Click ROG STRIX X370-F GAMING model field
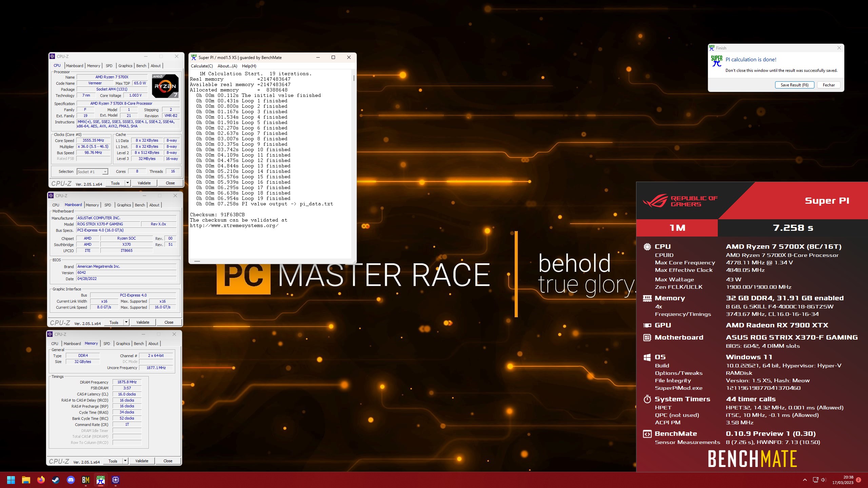This screenshot has height=488, width=868. [x=108, y=224]
